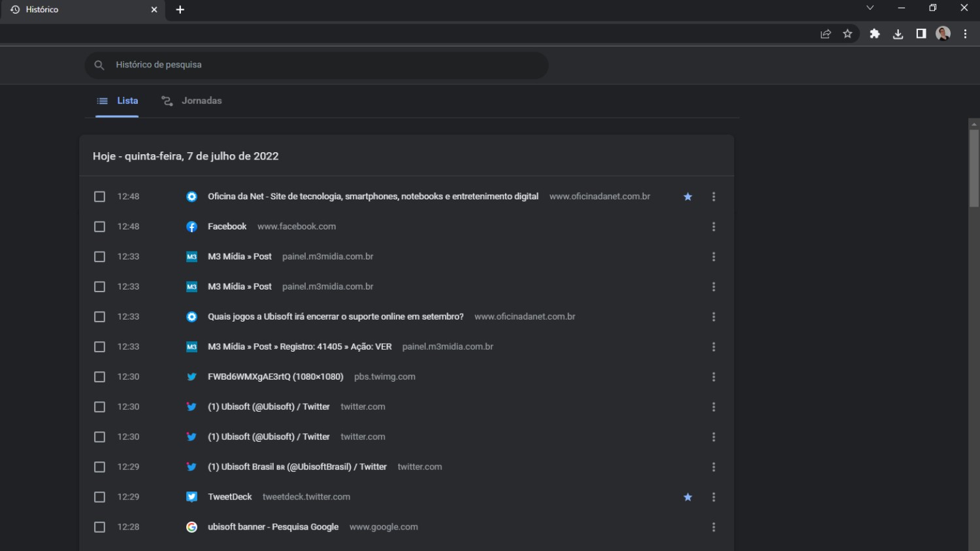Image resolution: width=980 pixels, height=551 pixels.
Task: Open ubisoft banner - Pesquisa Google link
Action: 273,527
